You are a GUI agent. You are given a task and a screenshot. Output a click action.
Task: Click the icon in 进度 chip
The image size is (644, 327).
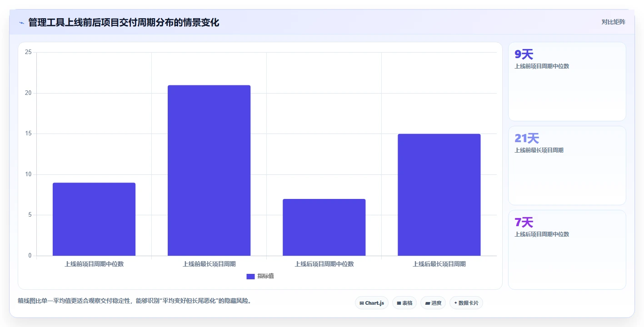(x=428, y=303)
